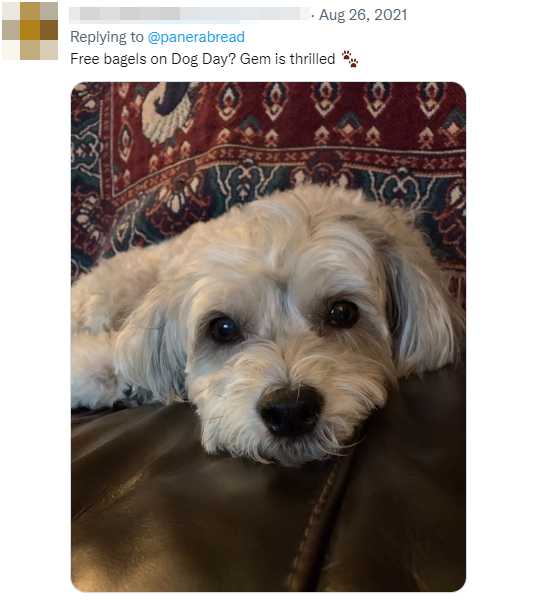Image resolution: width=555 pixels, height=600 pixels.
Task: Click the blurred username of the poster
Action: (x=189, y=14)
